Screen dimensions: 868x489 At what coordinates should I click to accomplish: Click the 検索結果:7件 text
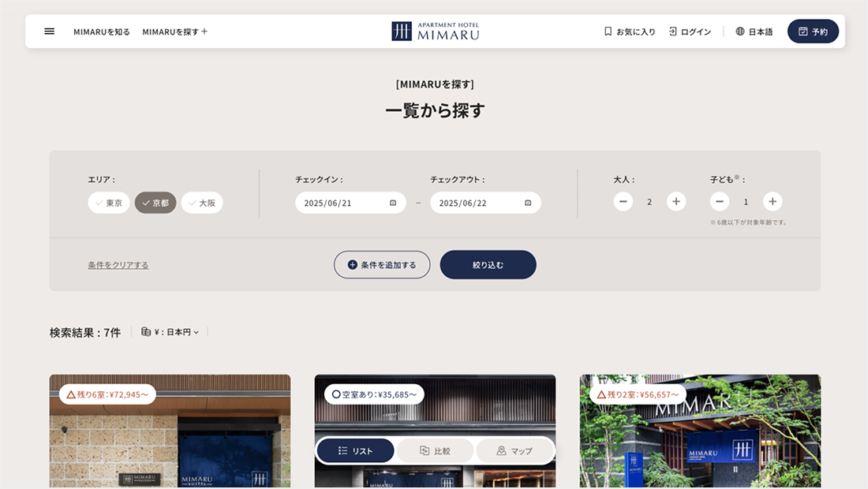tap(84, 333)
